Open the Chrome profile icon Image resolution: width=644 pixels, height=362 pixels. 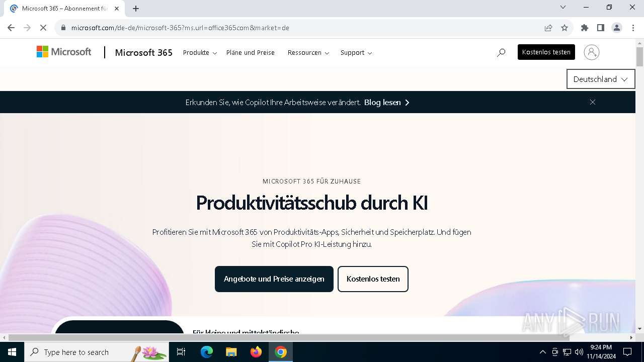pyautogui.click(x=617, y=28)
